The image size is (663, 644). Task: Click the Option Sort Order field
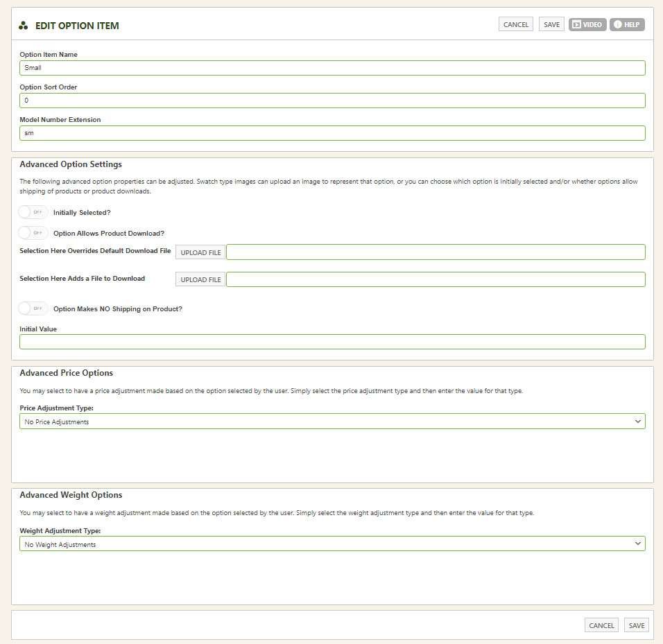click(x=332, y=101)
